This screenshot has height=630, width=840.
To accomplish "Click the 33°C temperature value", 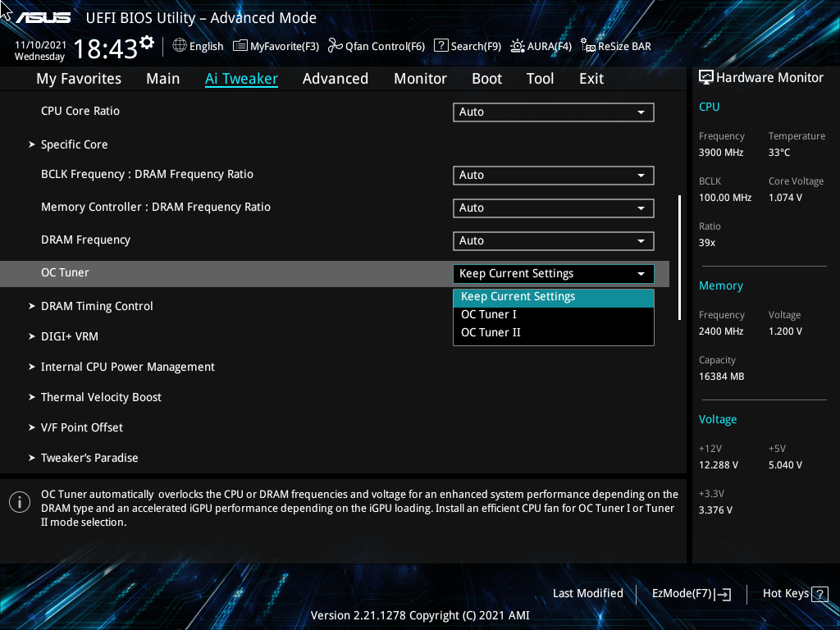I will coord(779,153).
